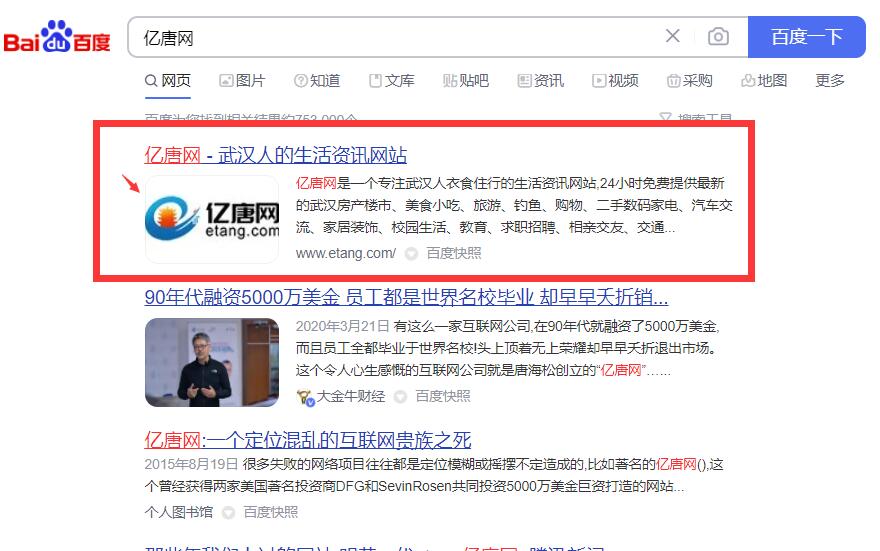Open camera image search icon
Screen dimensions: 880x551
click(x=718, y=36)
